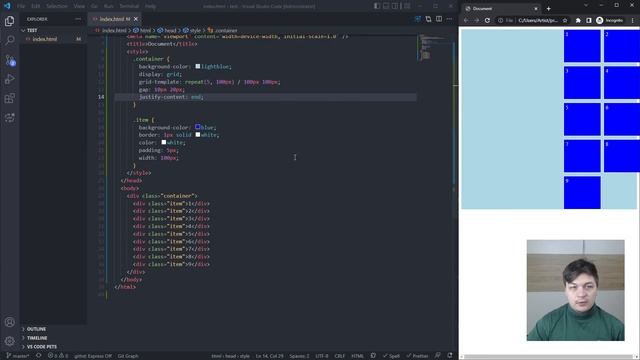Click the lightblue color swatch in code
This screenshot has height=360, width=640.
coord(198,66)
